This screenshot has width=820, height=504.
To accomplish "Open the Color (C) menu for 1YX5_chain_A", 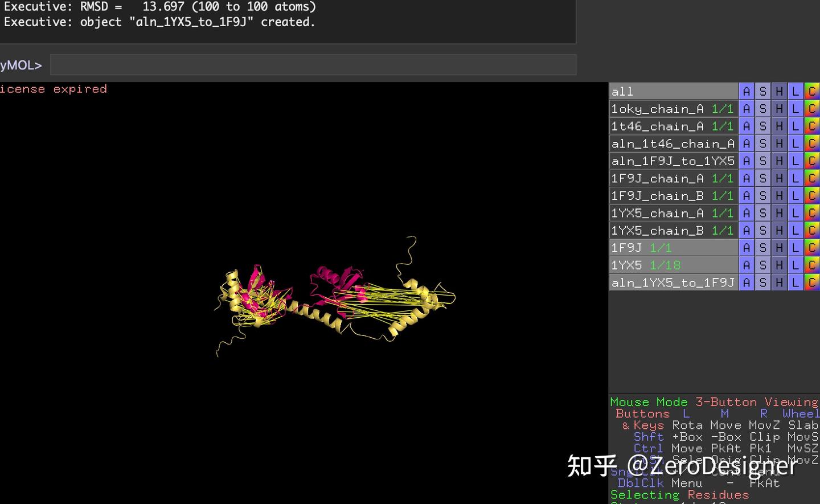I will (812, 212).
